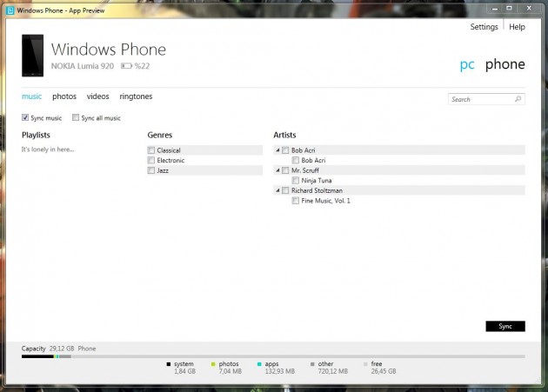
Task: Open the ringtones tab
Action: click(136, 96)
